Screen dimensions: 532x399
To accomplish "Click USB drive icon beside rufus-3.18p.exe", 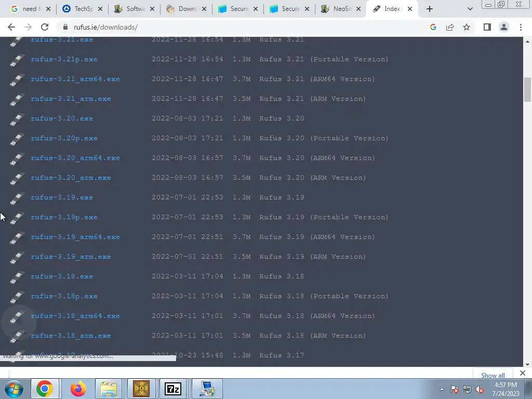I will coord(17,297).
